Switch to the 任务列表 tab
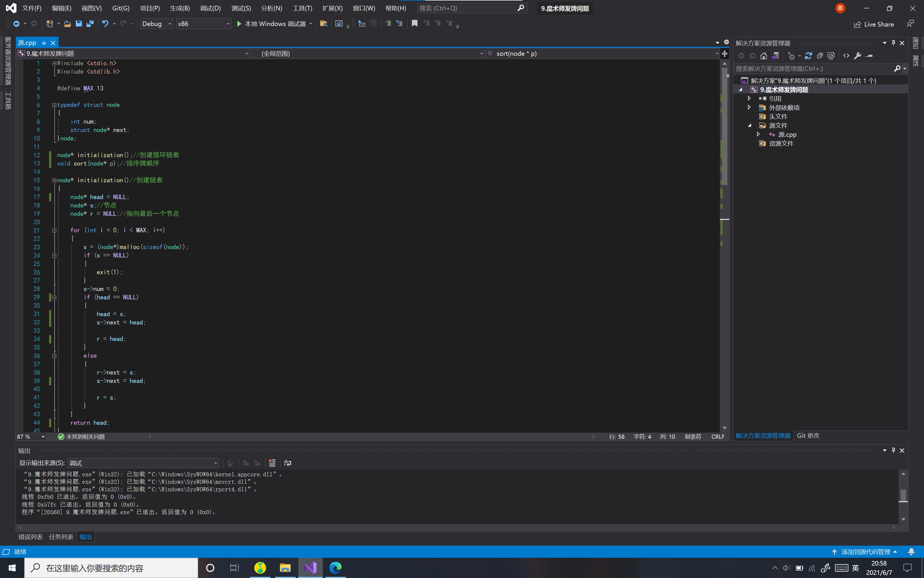Viewport: 924px width, 578px height. [61, 537]
